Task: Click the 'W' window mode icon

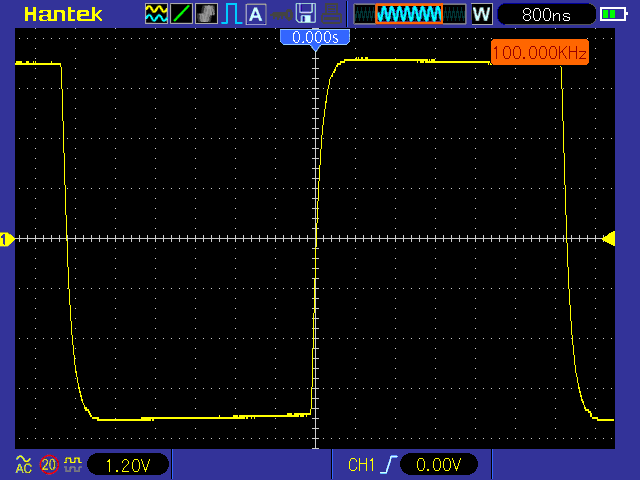Action: (482, 14)
